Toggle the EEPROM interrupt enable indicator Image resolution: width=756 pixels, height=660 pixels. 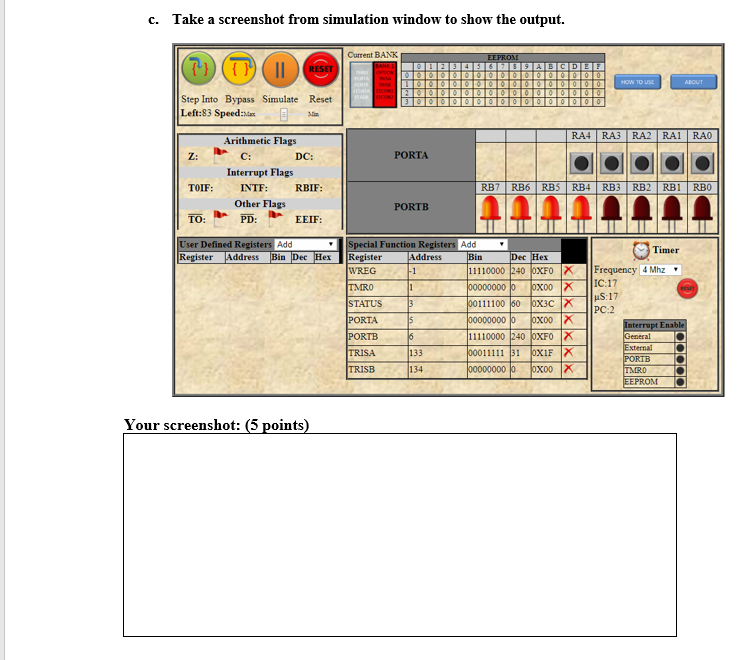pyautogui.click(x=680, y=382)
